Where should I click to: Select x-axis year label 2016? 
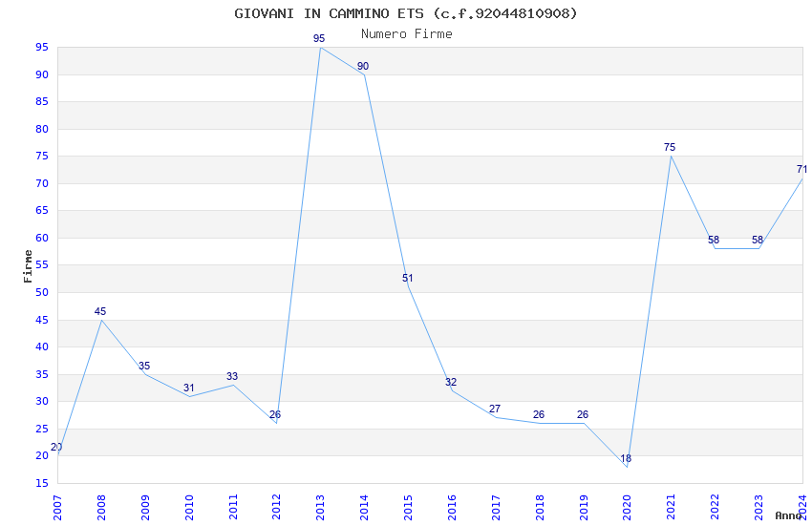452,507
